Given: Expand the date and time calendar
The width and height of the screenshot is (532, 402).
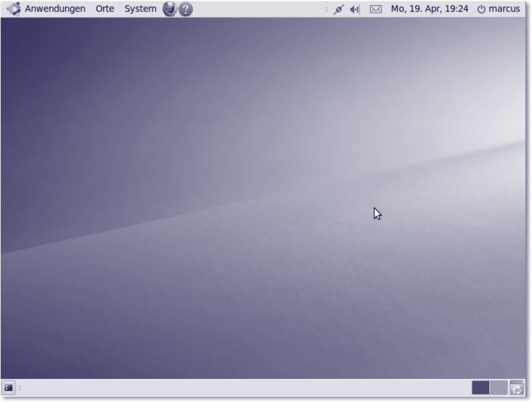Looking at the screenshot, I should [429, 9].
